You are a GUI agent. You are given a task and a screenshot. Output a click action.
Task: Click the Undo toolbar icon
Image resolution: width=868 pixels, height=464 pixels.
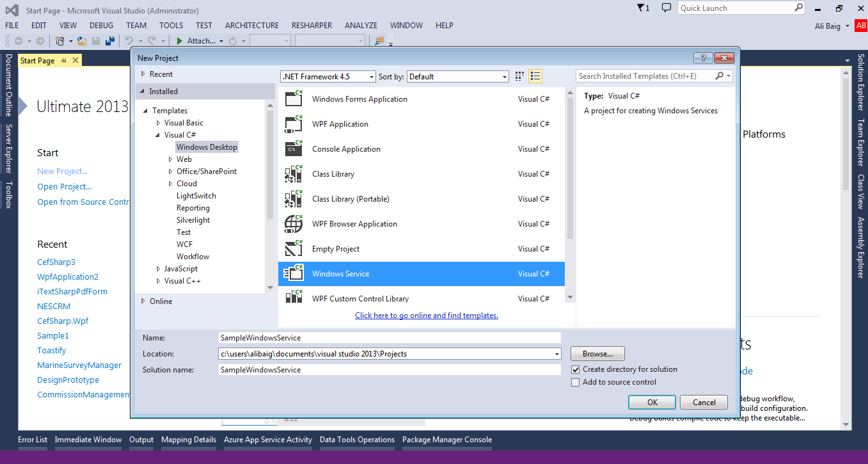click(129, 41)
